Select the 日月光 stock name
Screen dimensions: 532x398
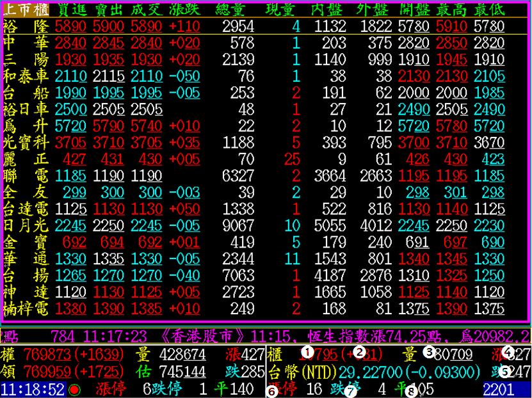pyautogui.click(x=26, y=226)
